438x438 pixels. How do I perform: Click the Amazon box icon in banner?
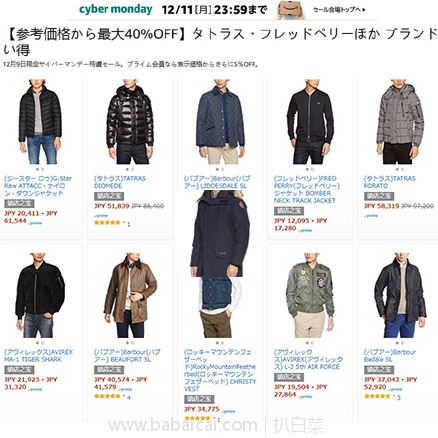[291, 10]
